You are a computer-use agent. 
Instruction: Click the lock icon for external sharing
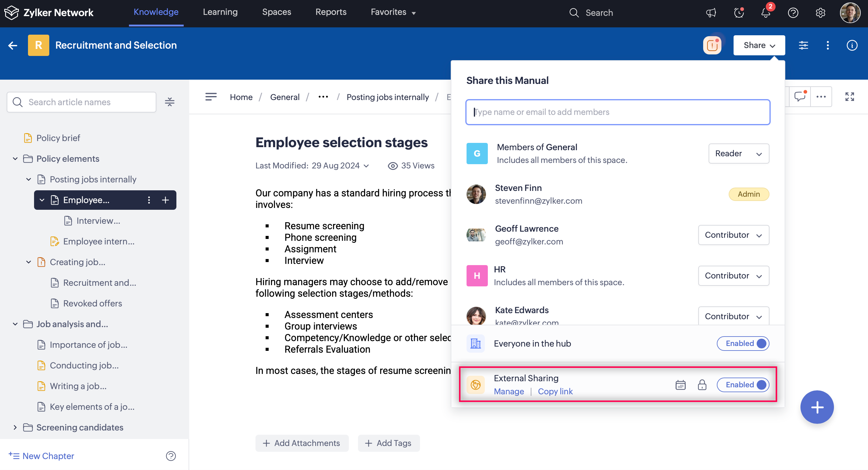pos(702,385)
